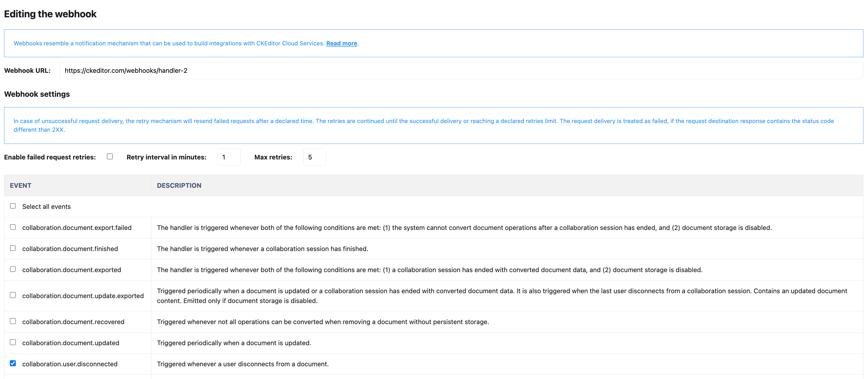Check collaboration.document.export.failed event

tap(13, 227)
